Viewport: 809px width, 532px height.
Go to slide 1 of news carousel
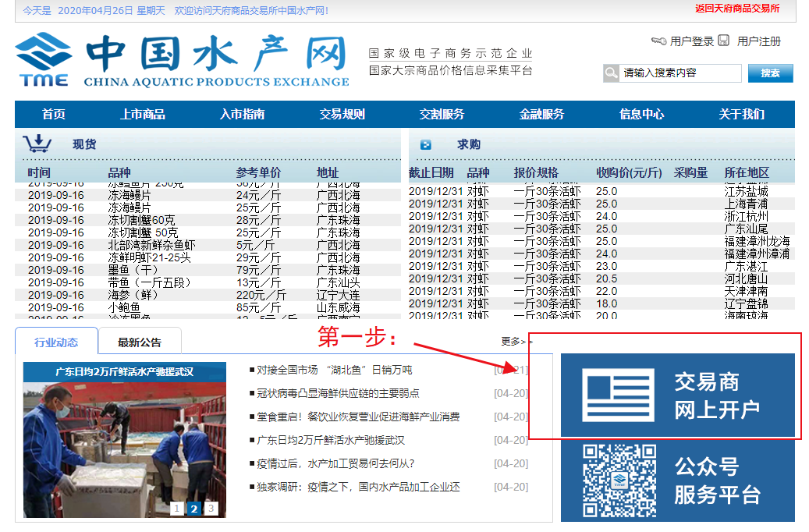(x=177, y=509)
